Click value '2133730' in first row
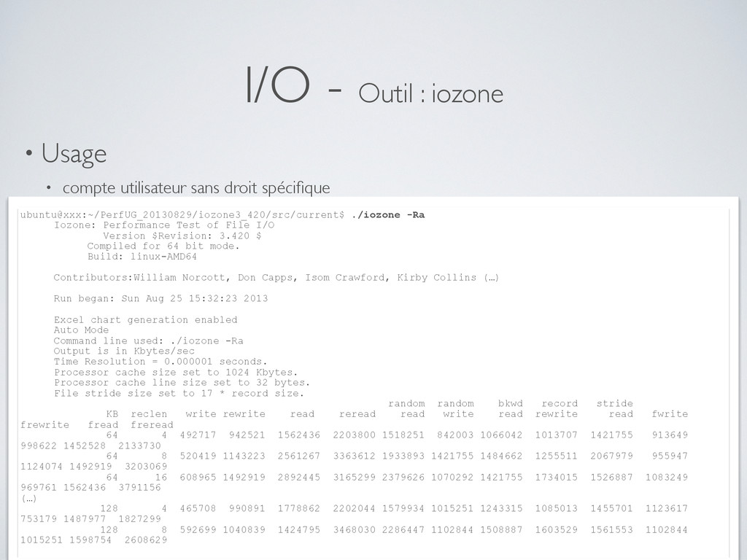Screen dimensions: 747x560 click(x=139, y=446)
